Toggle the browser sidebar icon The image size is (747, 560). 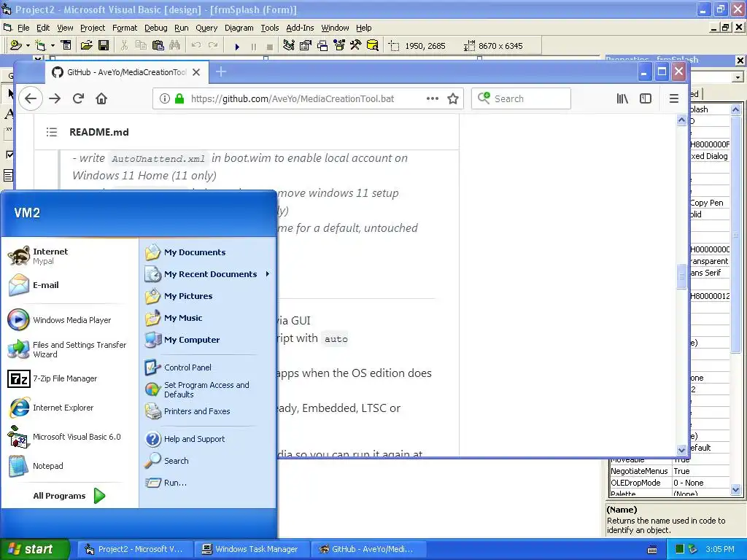click(x=646, y=98)
